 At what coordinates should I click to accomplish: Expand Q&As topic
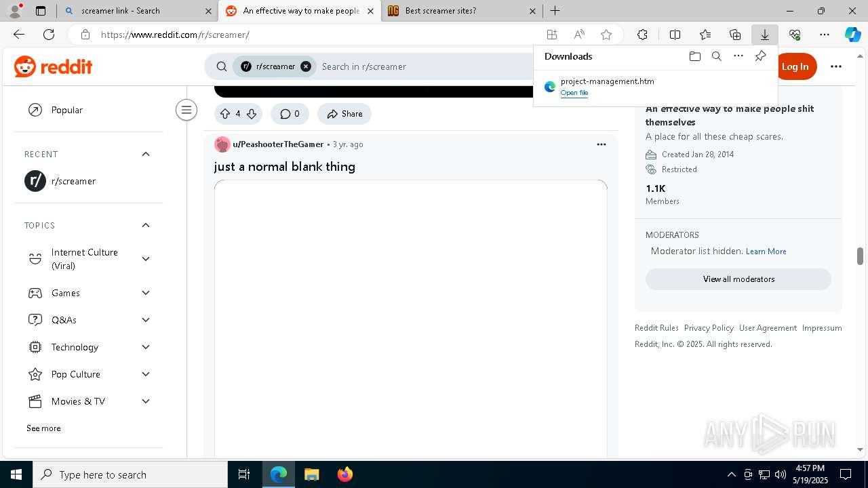tap(146, 320)
